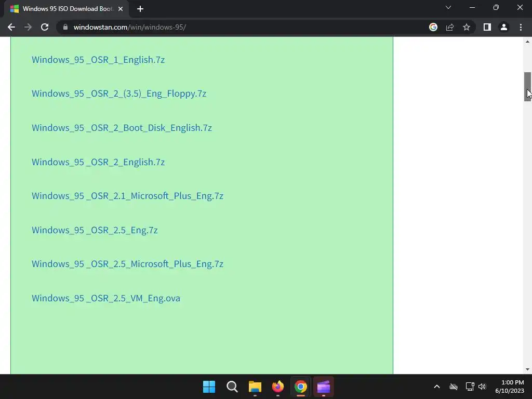
Task: Close the Windows 95 ISO Download tab
Action: [121, 9]
